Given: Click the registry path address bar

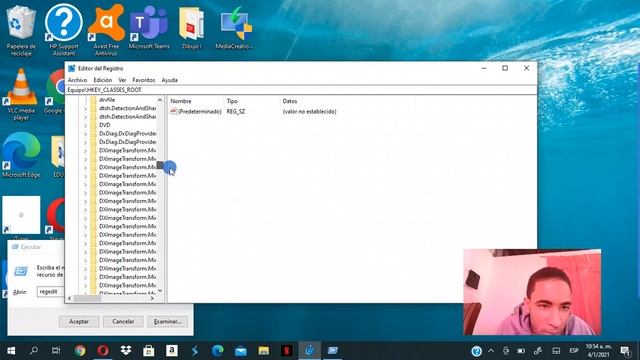Looking at the screenshot, I should pos(301,90).
